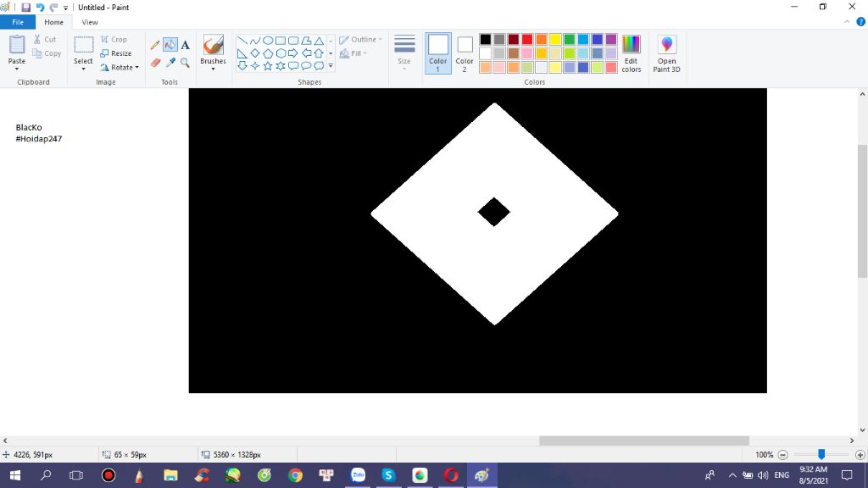Open the Select dropdown arrow
Screen dimensions: 868x488
pos(83,69)
